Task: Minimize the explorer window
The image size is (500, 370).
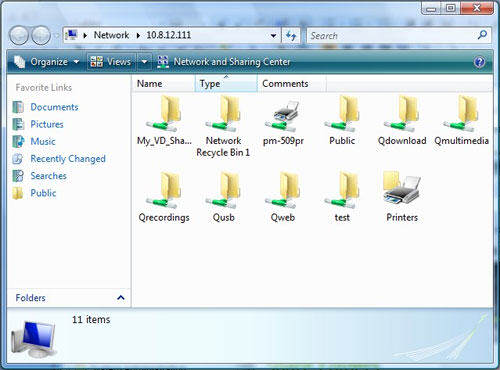Action: pyautogui.click(x=431, y=8)
